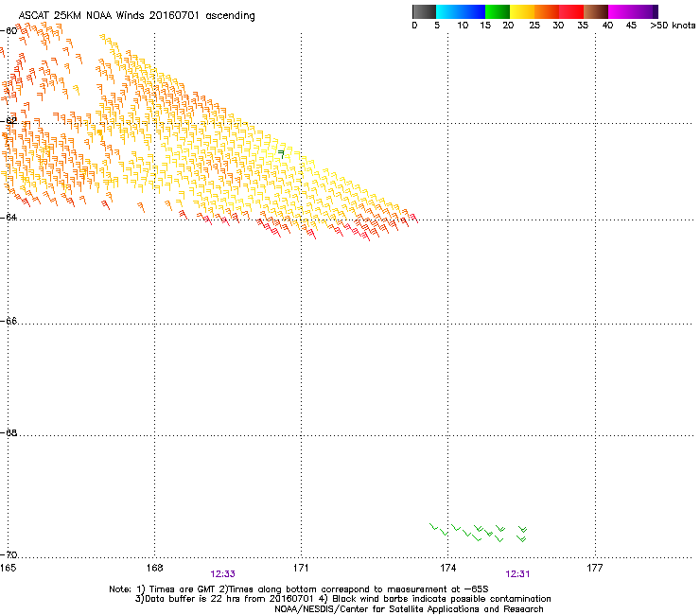700x615 pixels.
Task: Click the longitude label 165
Action: (x=8, y=568)
